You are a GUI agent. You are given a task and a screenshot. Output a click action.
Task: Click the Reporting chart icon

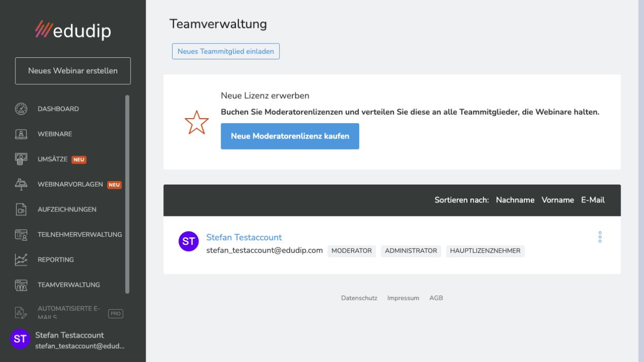(x=21, y=260)
